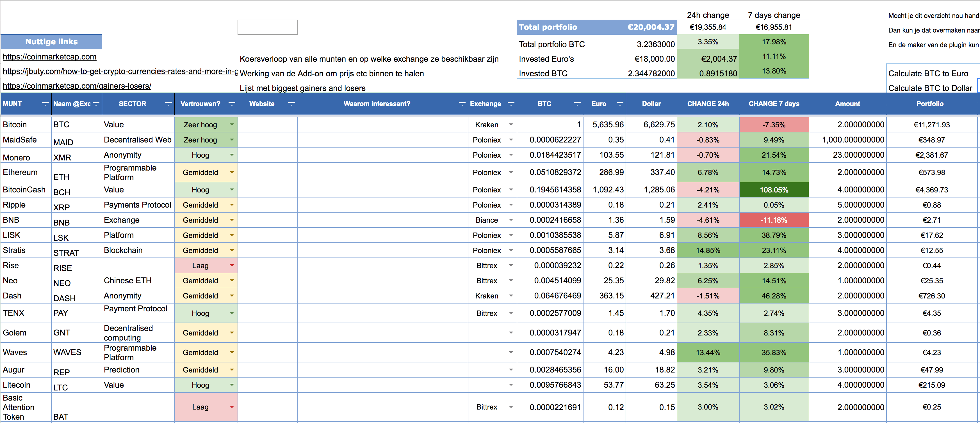Open the Euro column filter icon
The image size is (980, 423).
[620, 104]
